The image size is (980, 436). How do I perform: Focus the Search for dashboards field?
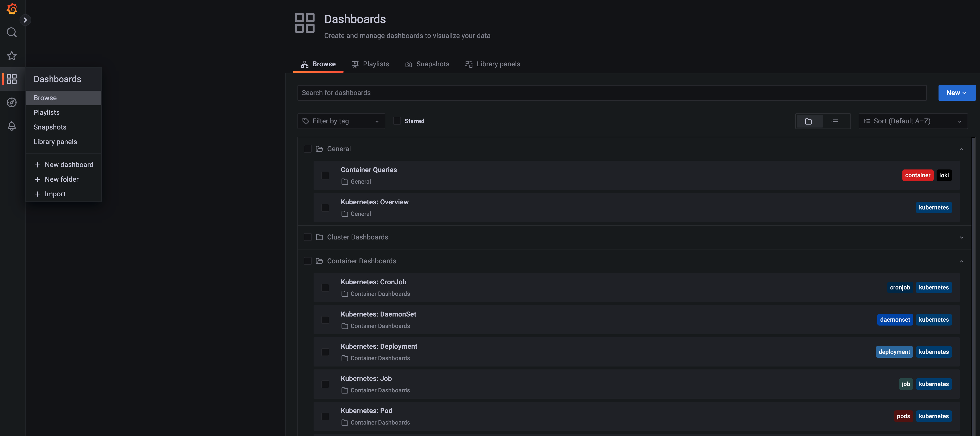612,93
